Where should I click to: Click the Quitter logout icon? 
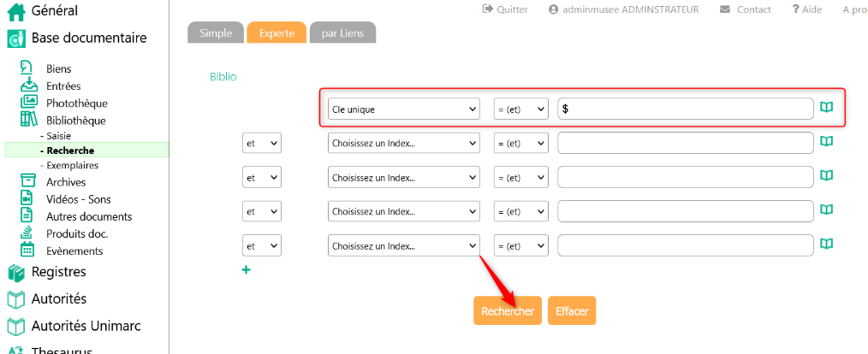488,9
